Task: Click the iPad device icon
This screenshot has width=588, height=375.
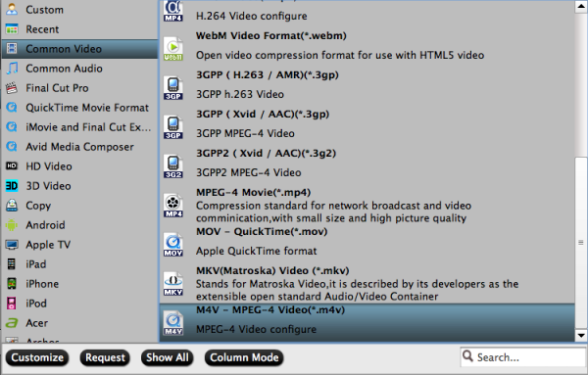Action: pyautogui.click(x=12, y=264)
